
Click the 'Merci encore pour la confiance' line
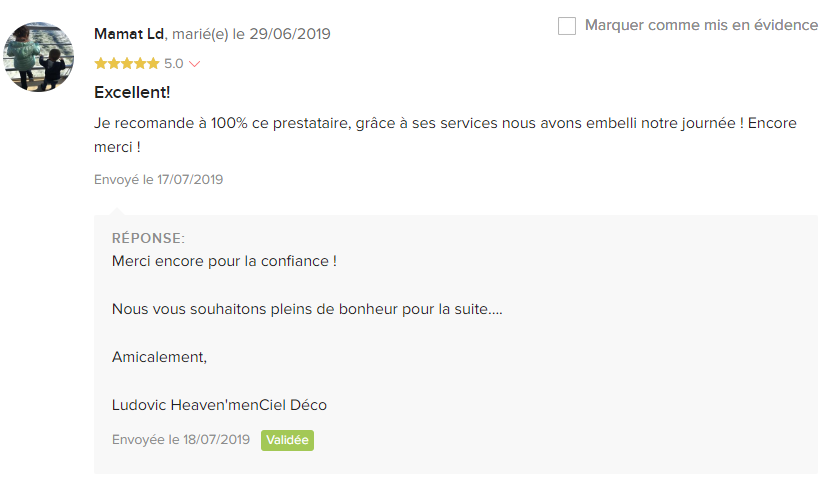click(x=224, y=261)
